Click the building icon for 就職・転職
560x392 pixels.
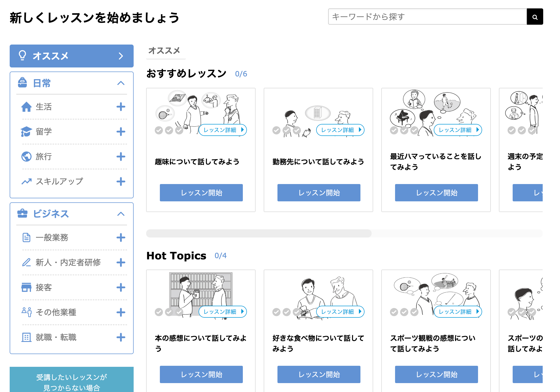tap(26, 337)
